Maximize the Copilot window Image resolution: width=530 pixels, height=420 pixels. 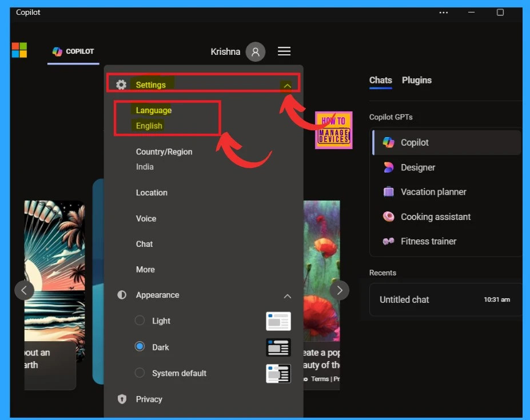click(x=500, y=13)
